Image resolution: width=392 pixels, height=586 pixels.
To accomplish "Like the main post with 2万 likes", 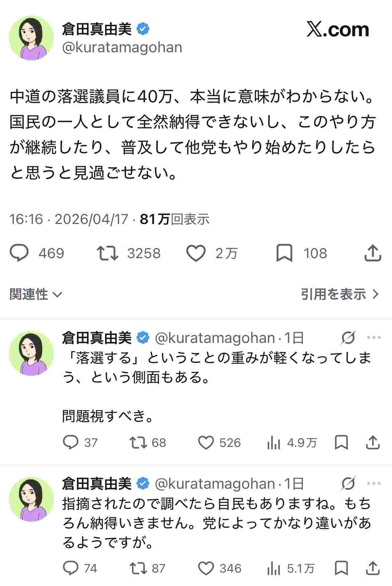I will pyautogui.click(x=196, y=253).
